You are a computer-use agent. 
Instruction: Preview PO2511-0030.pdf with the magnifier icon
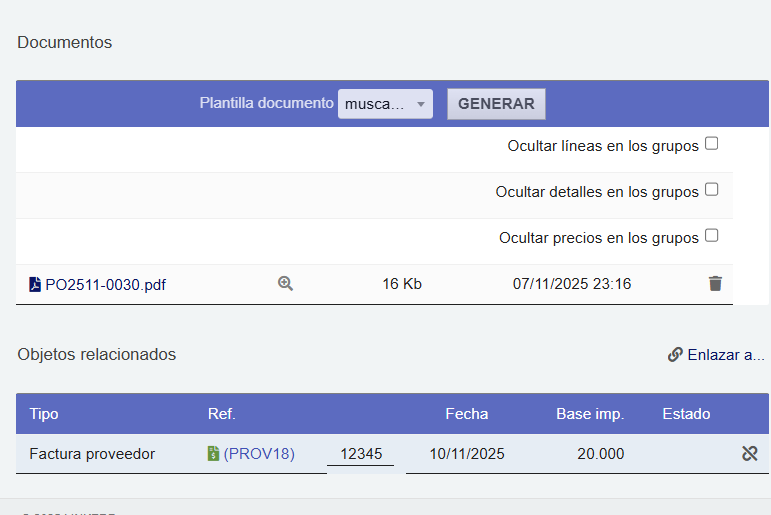point(285,283)
